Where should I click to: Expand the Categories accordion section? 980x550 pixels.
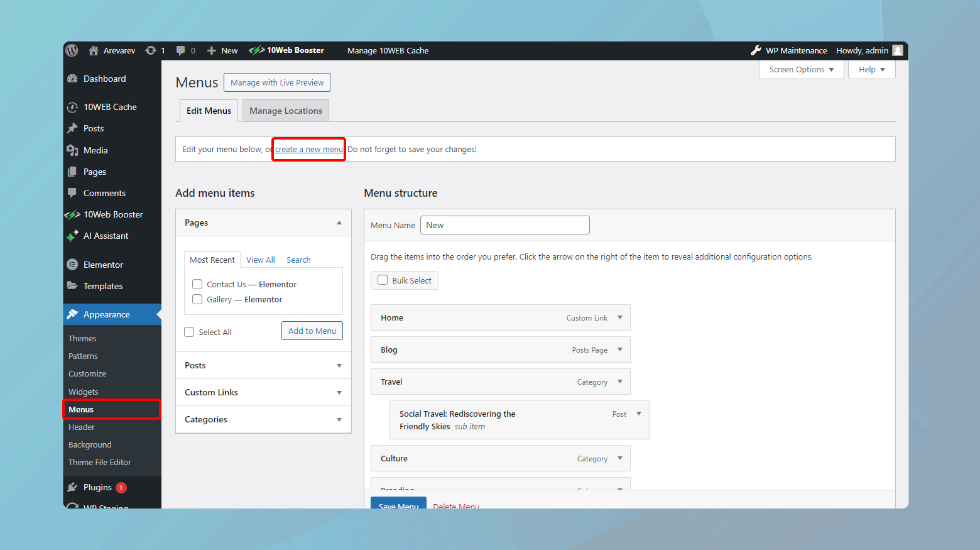point(263,419)
